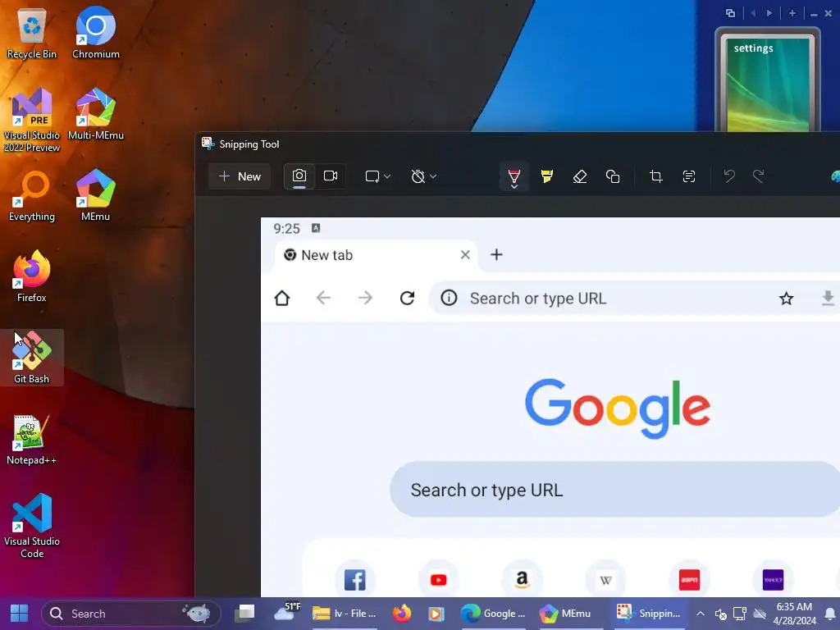This screenshot has height=630, width=840.
Task: Show previous picture in slideshow gadget
Action: tap(753, 13)
